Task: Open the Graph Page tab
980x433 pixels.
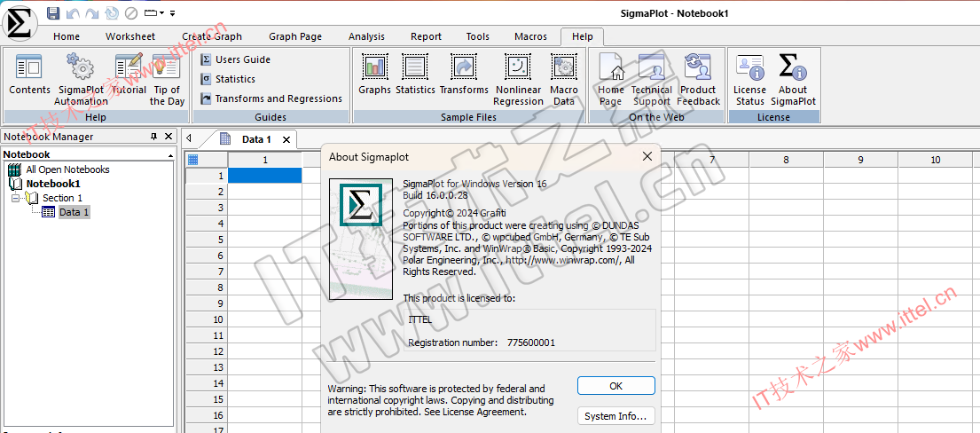Action: pyautogui.click(x=295, y=36)
